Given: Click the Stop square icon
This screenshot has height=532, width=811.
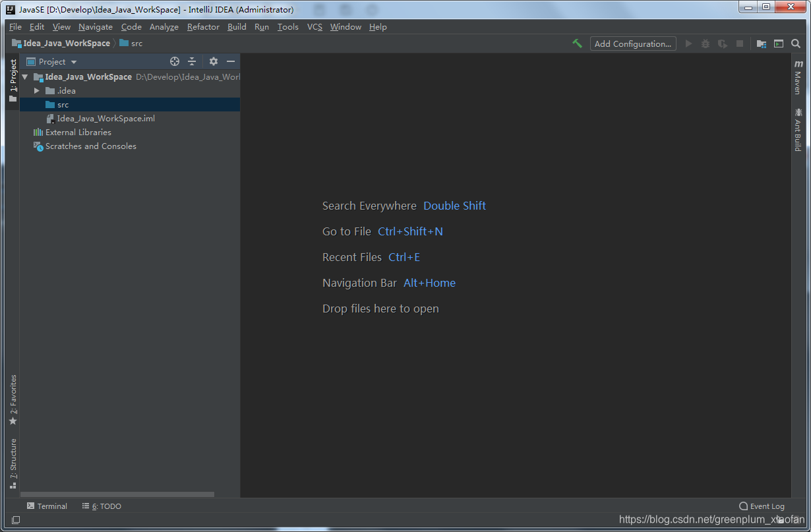Looking at the screenshot, I should click(740, 44).
